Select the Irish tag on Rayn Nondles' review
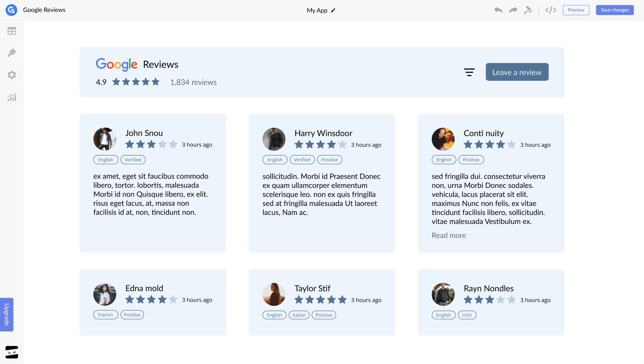This screenshot has height=364, width=644. (467, 315)
